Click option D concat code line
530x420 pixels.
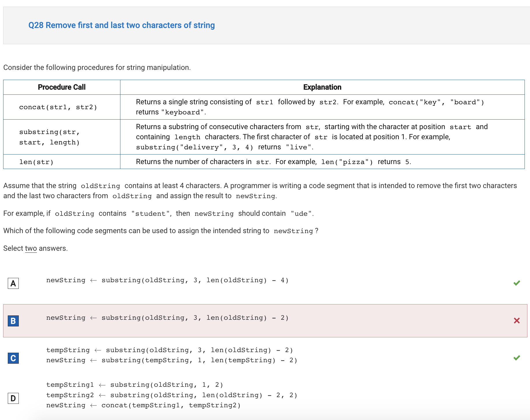(143, 405)
